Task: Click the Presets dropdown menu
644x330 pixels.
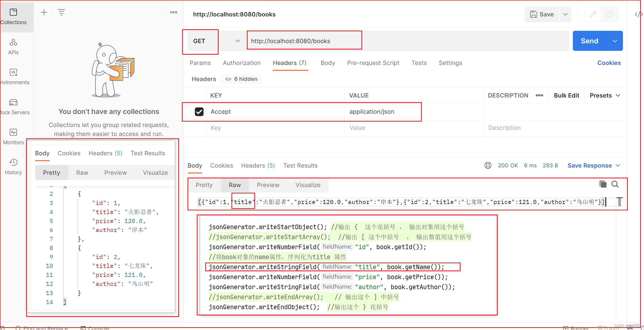Action: [605, 95]
